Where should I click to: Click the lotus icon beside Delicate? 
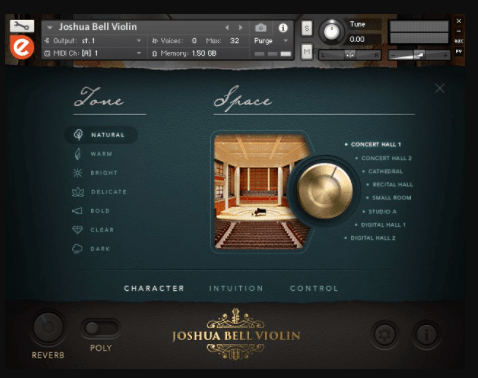point(78,192)
